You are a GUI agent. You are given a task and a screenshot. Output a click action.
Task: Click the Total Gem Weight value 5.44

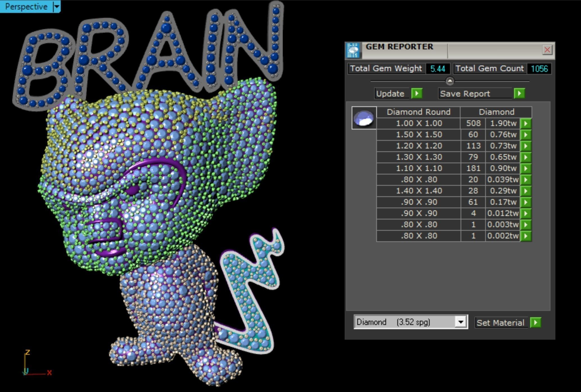point(438,69)
